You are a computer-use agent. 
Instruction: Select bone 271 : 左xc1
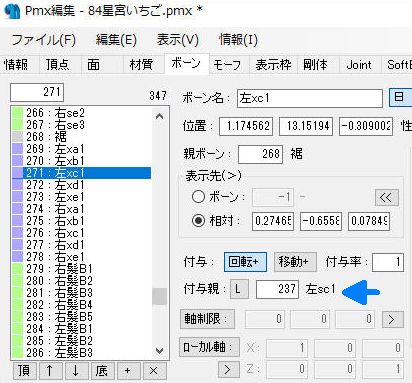pos(82,173)
